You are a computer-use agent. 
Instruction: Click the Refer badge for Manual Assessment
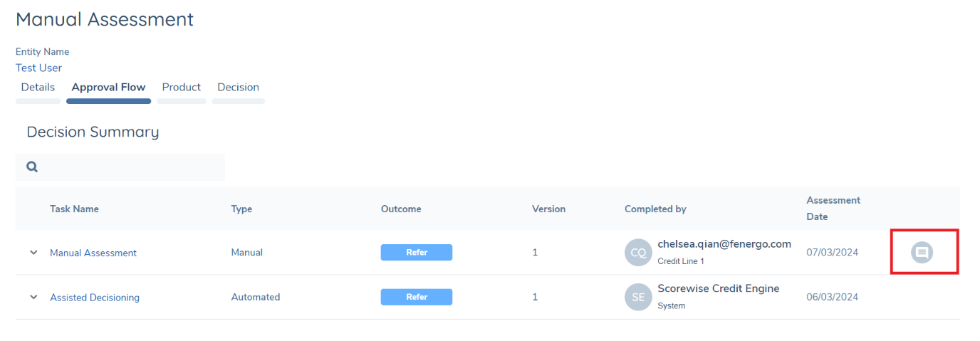[x=417, y=253]
